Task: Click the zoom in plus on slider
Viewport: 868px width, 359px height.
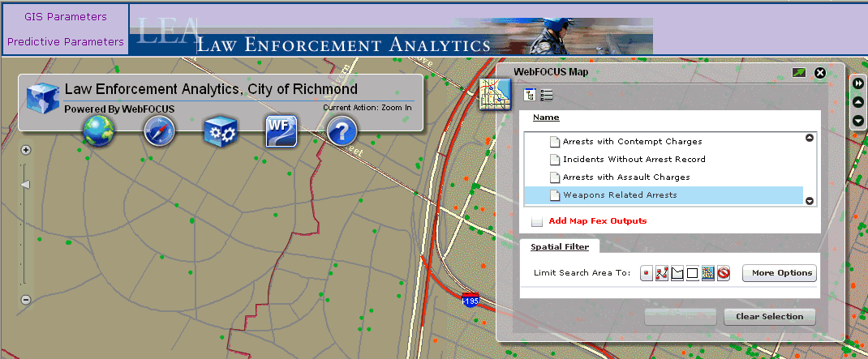Action: click(26, 150)
